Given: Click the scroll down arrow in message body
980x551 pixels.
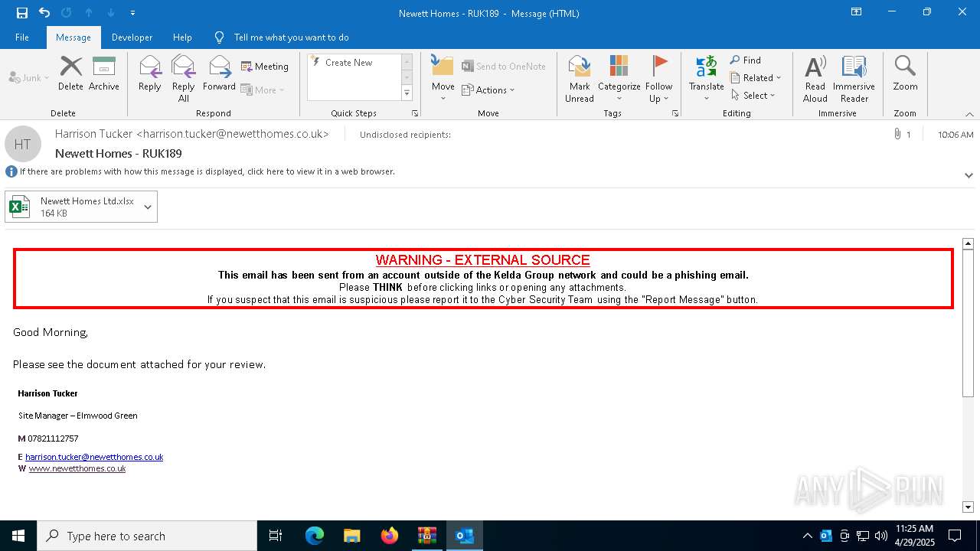Looking at the screenshot, I should pyautogui.click(x=968, y=507).
